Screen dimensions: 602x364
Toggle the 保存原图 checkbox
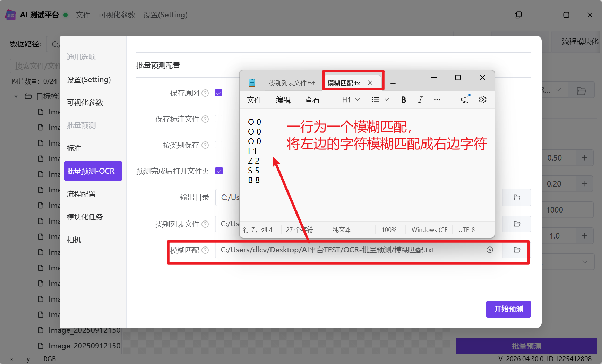(219, 93)
